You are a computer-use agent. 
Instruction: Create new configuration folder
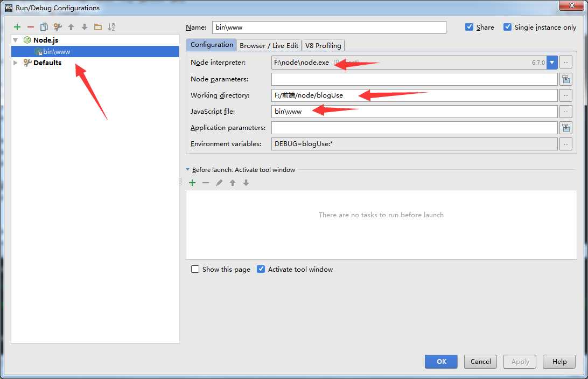click(98, 27)
